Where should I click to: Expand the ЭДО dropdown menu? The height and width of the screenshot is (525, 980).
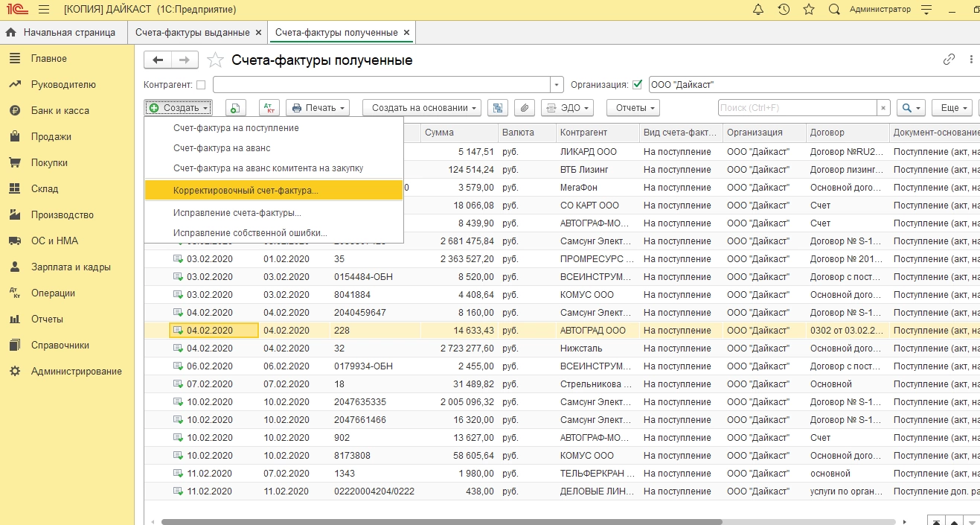tap(566, 108)
